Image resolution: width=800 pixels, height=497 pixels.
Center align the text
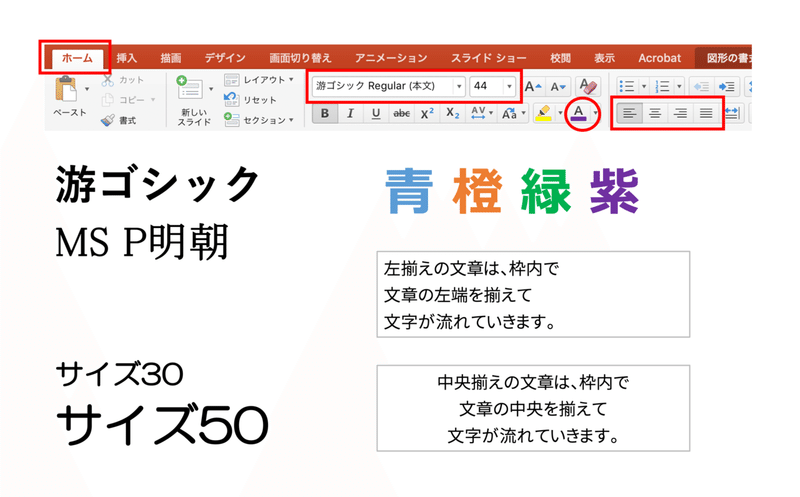pyautogui.click(x=655, y=113)
